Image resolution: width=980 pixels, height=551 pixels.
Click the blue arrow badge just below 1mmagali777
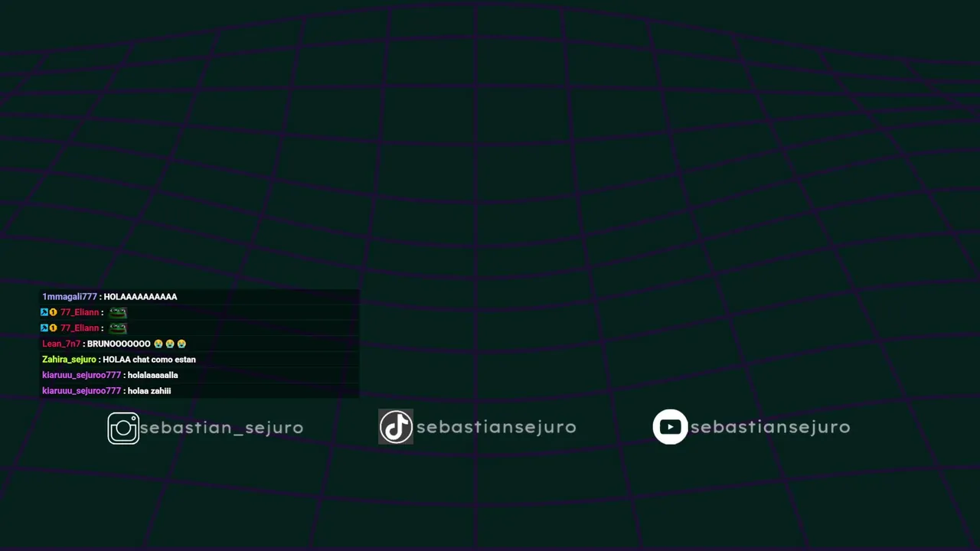pyautogui.click(x=44, y=312)
